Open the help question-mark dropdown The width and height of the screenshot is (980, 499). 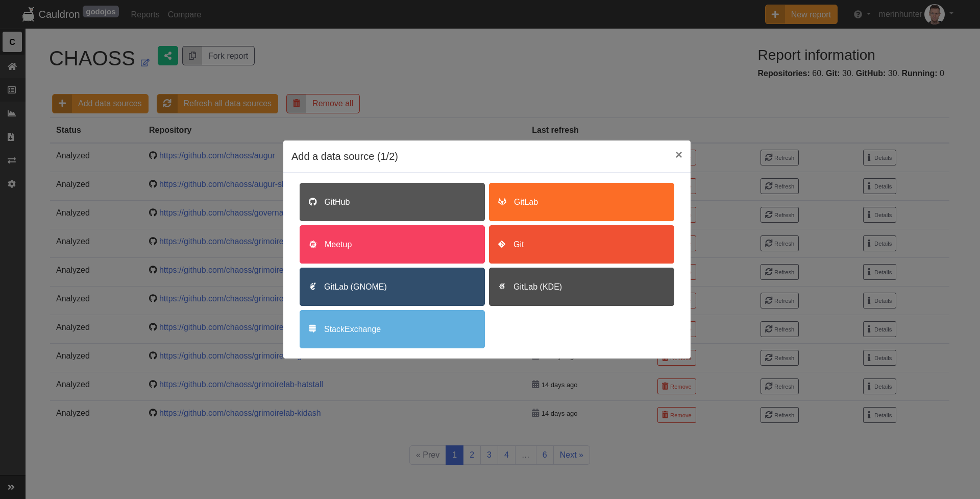point(862,14)
